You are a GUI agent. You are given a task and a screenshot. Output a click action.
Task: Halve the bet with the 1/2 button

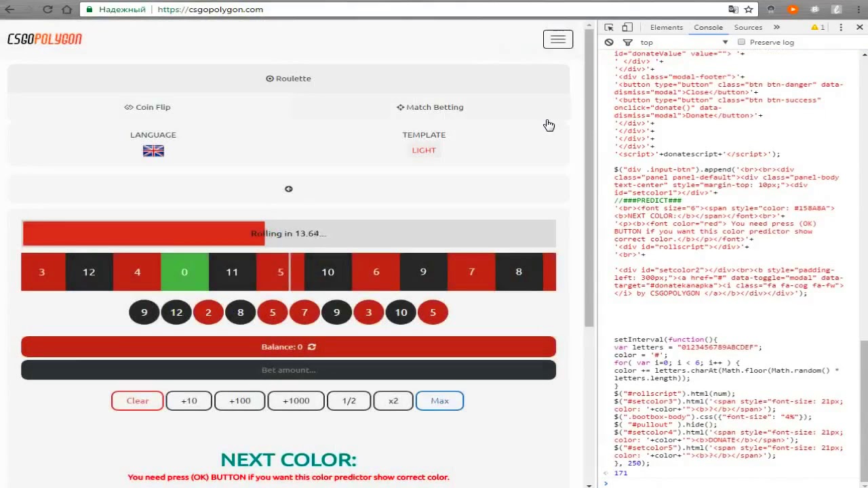(x=349, y=401)
